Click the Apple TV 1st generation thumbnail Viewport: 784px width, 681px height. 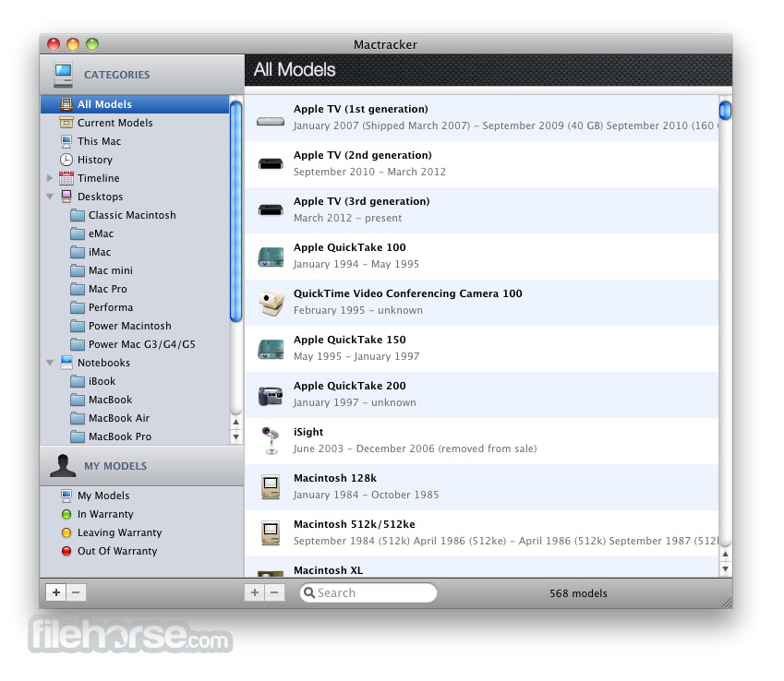point(271,121)
